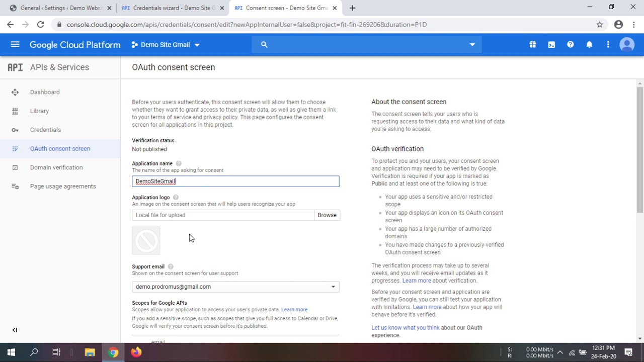Screen dimensions: 644x362
Task: Click the Application logo help icon
Action: [176, 197]
